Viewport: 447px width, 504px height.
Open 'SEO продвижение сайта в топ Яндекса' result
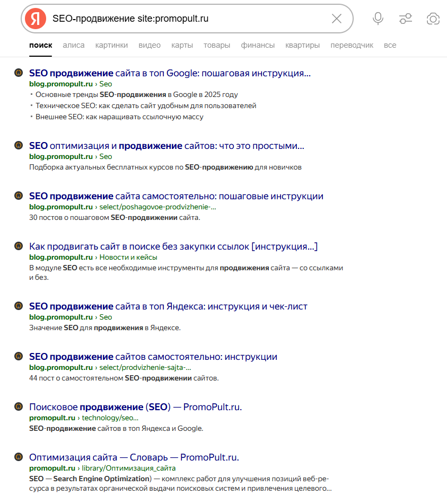click(x=168, y=306)
